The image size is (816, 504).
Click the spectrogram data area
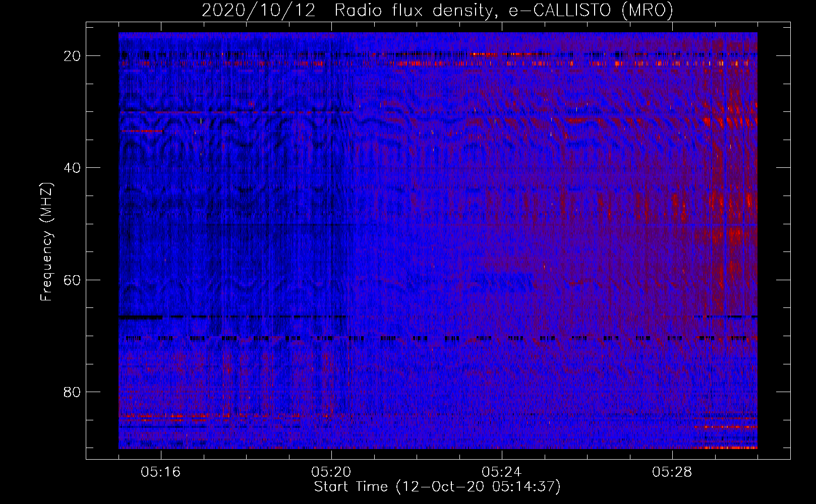(x=438, y=240)
